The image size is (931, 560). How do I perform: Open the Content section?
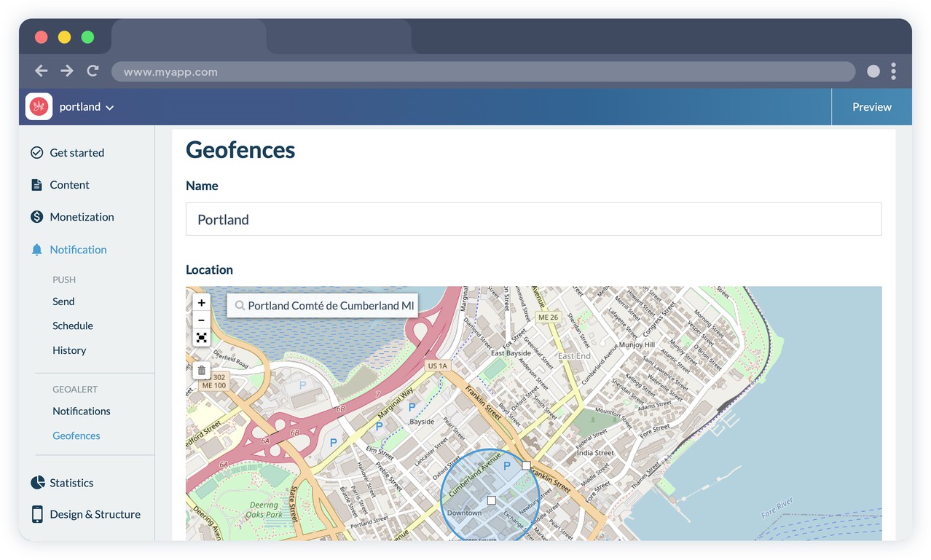69,185
